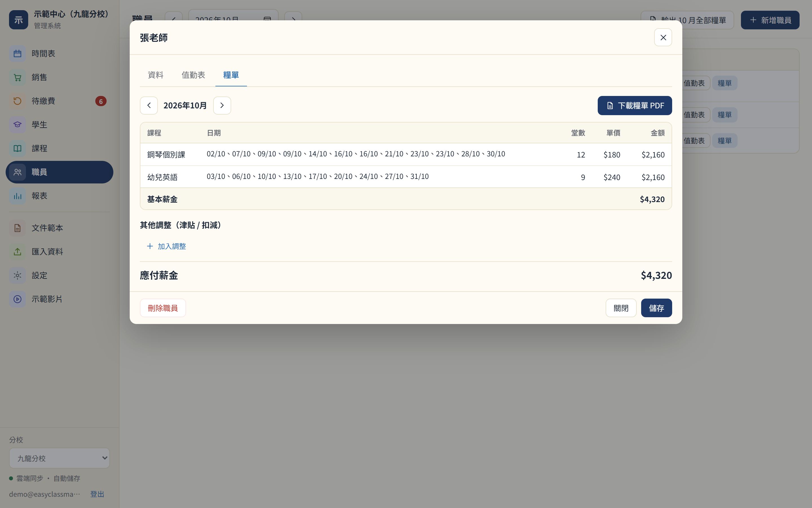Close the 張老師 dialog with X
812x508 pixels.
(663, 37)
